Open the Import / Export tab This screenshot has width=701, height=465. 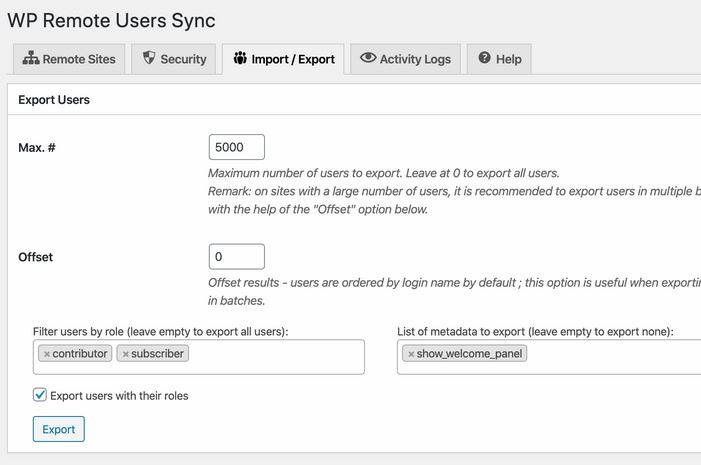pyautogui.click(x=283, y=59)
